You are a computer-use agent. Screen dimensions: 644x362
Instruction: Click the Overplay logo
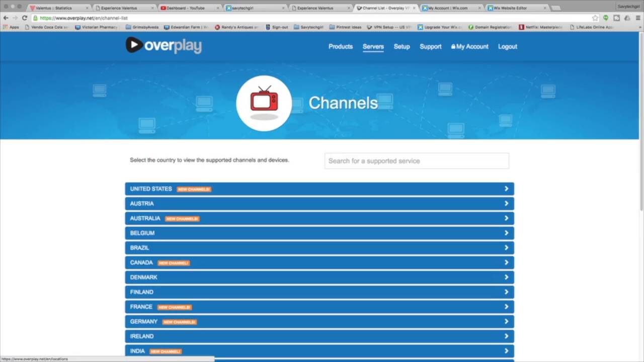click(x=164, y=45)
